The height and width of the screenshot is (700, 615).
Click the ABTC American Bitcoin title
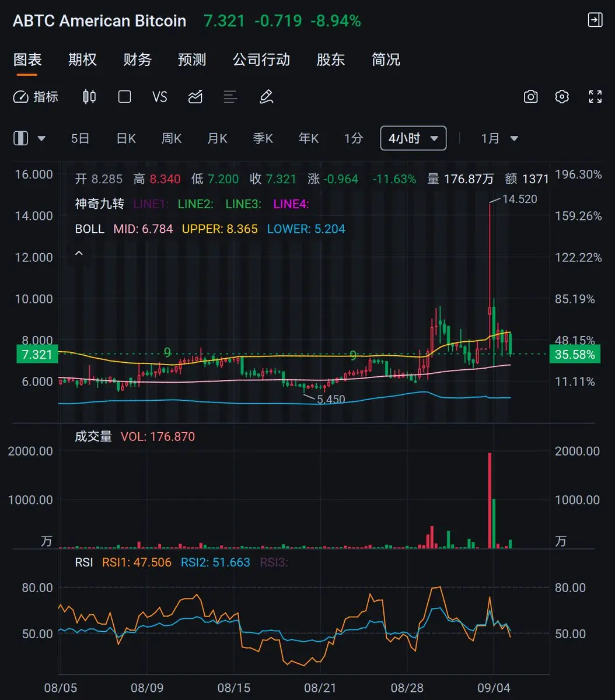pyautogui.click(x=99, y=21)
